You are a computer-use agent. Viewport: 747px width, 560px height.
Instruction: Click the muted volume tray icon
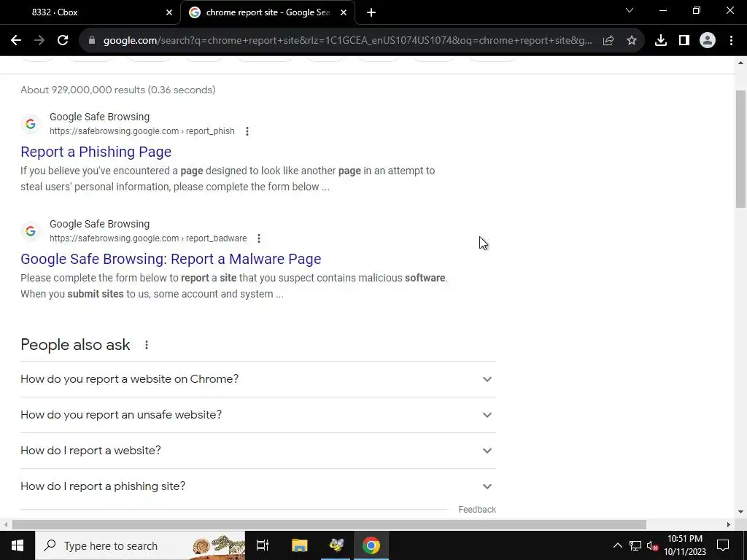pos(653,545)
